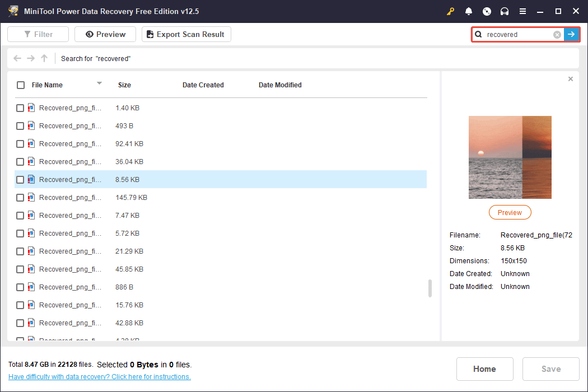Click the sunset preview thumbnail image
Image resolution: width=588 pixels, height=392 pixels.
click(510, 157)
